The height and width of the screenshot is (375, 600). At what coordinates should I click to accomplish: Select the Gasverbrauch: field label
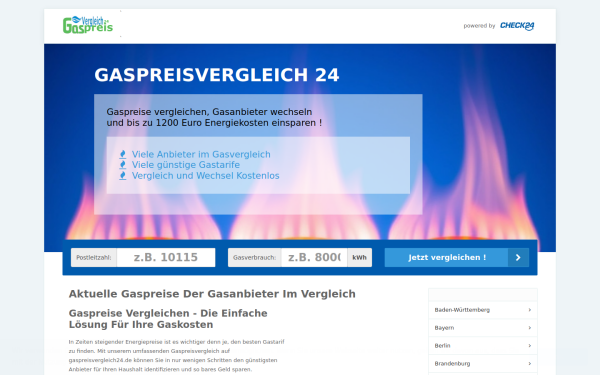tap(254, 258)
